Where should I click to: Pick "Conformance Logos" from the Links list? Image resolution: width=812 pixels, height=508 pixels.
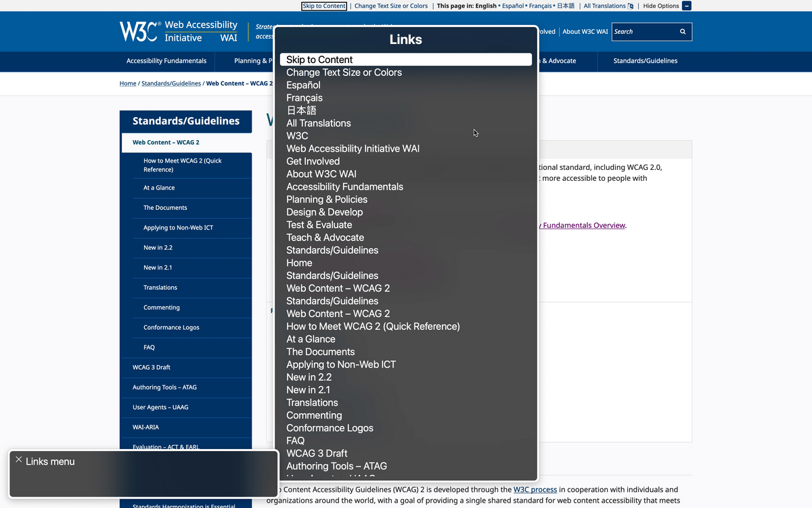330,428
